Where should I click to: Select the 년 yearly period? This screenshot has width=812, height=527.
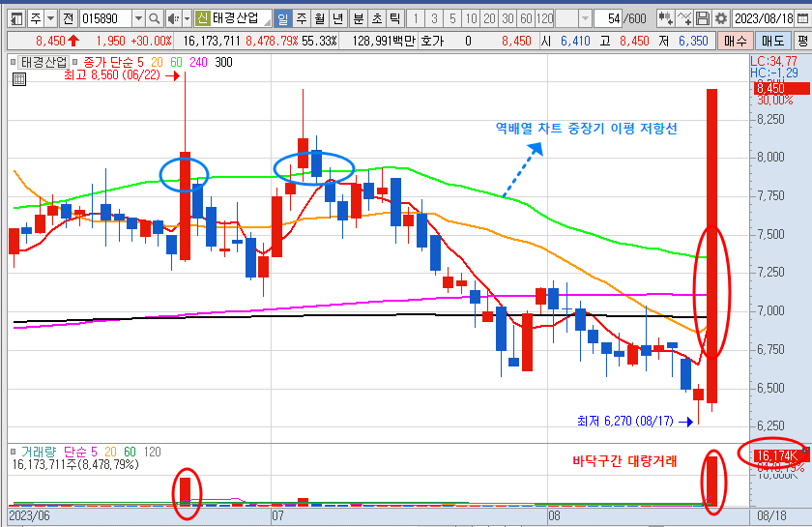[x=337, y=19]
